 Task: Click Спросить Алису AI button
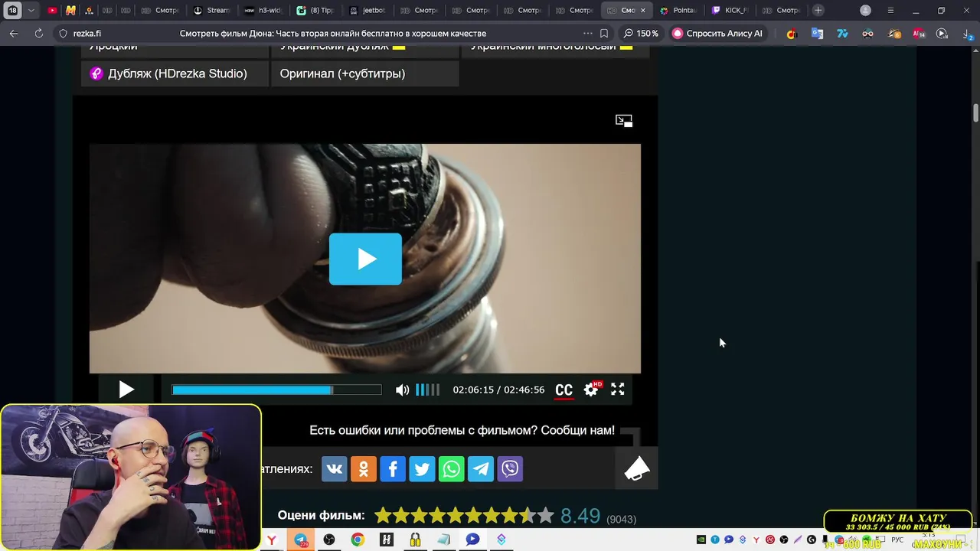click(717, 34)
